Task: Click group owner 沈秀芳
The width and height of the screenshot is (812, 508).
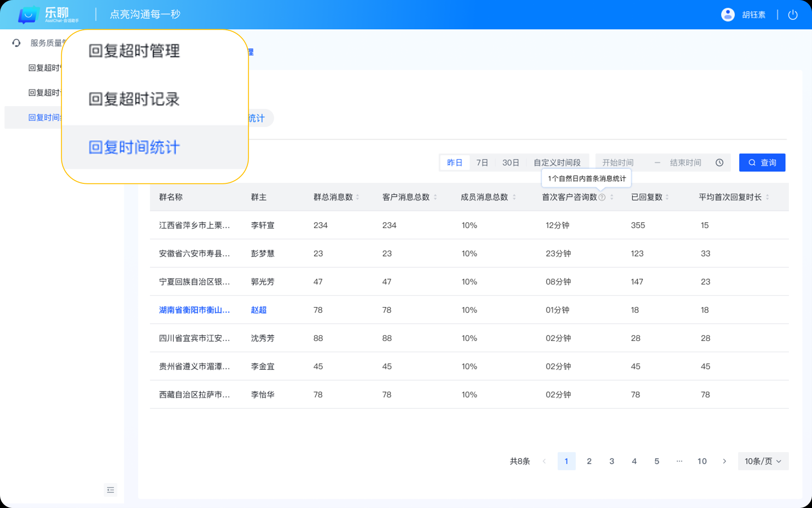Action: [263, 338]
